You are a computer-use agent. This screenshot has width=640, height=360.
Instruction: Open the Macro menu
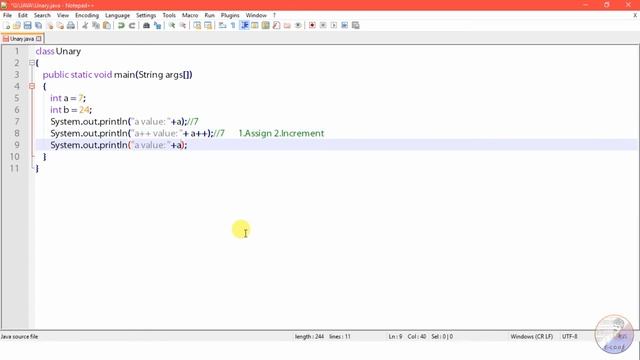190,15
